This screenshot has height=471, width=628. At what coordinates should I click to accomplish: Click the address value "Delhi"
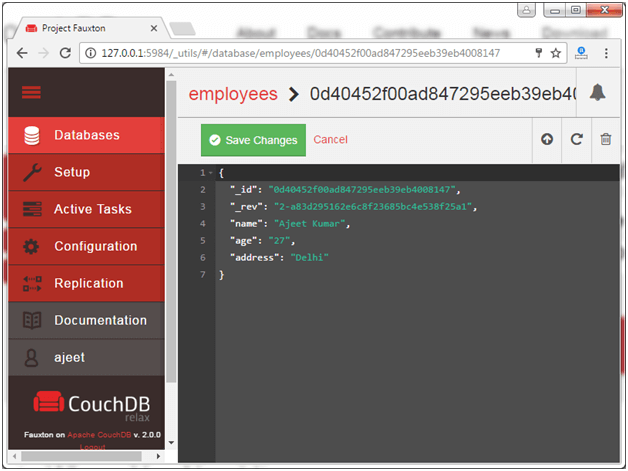pos(309,258)
